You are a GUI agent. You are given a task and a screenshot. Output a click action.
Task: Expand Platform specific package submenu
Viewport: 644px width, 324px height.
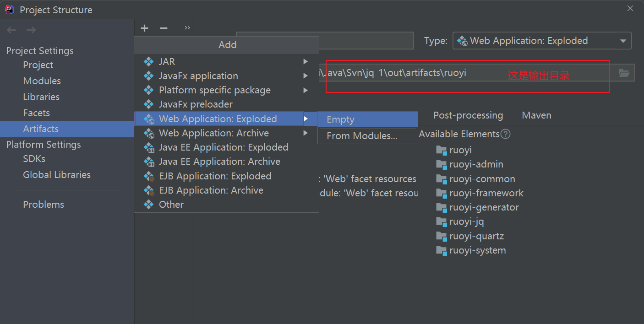[x=306, y=90]
